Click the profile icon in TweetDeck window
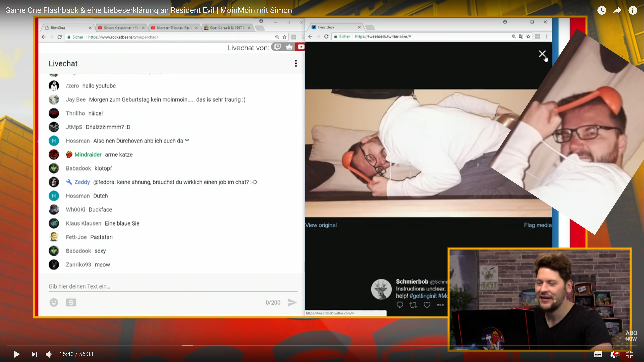 505,22
